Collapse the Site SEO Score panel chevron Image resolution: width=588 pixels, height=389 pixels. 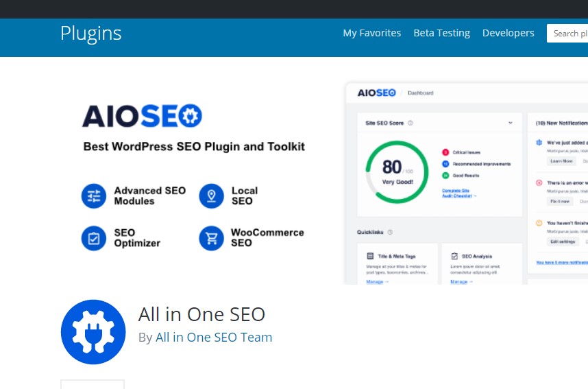click(x=511, y=123)
